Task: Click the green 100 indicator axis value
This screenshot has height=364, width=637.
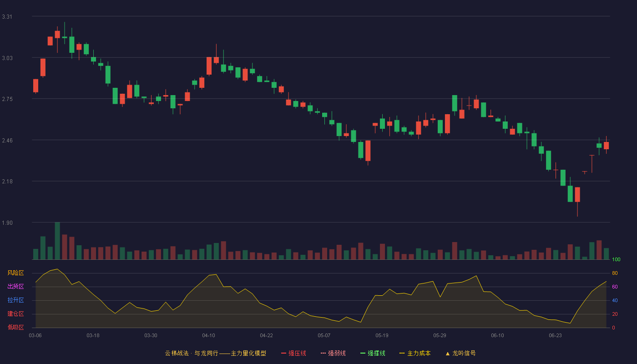Action: tap(616, 260)
